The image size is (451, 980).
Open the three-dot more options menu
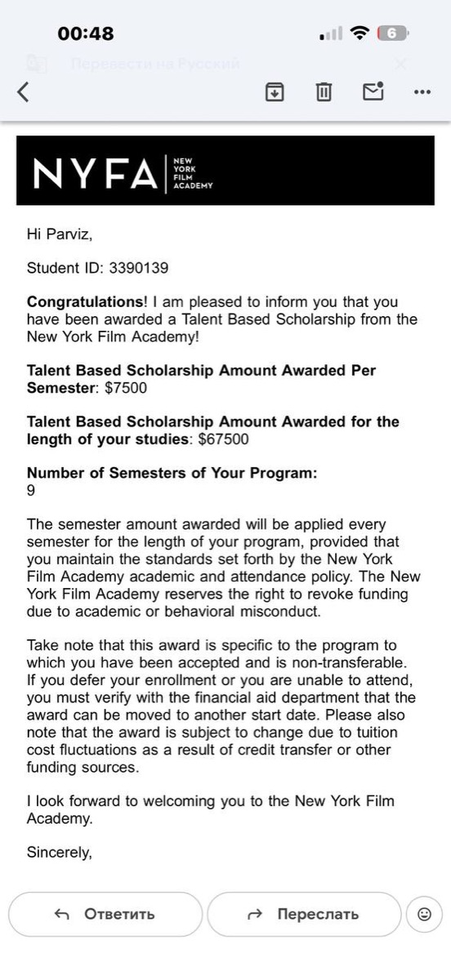tap(422, 92)
